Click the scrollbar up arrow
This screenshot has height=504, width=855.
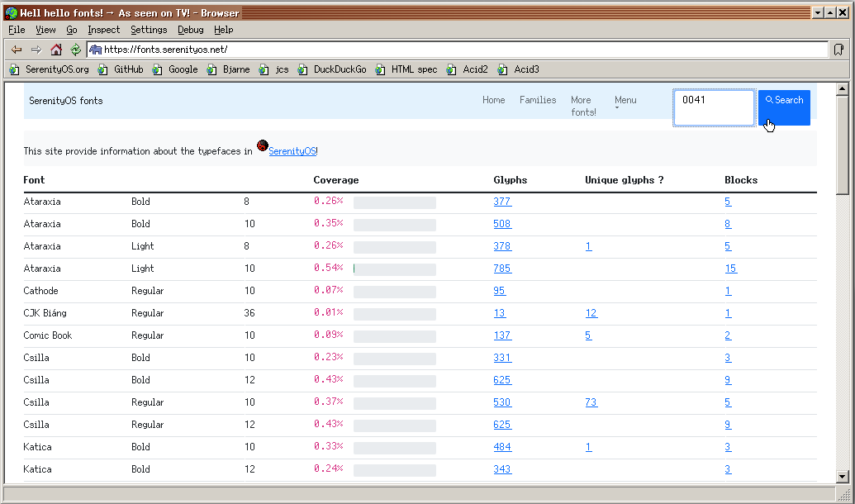click(842, 88)
